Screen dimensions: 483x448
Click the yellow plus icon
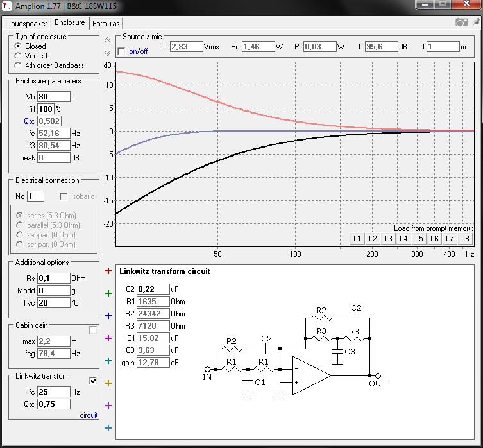pyautogui.click(x=108, y=383)
